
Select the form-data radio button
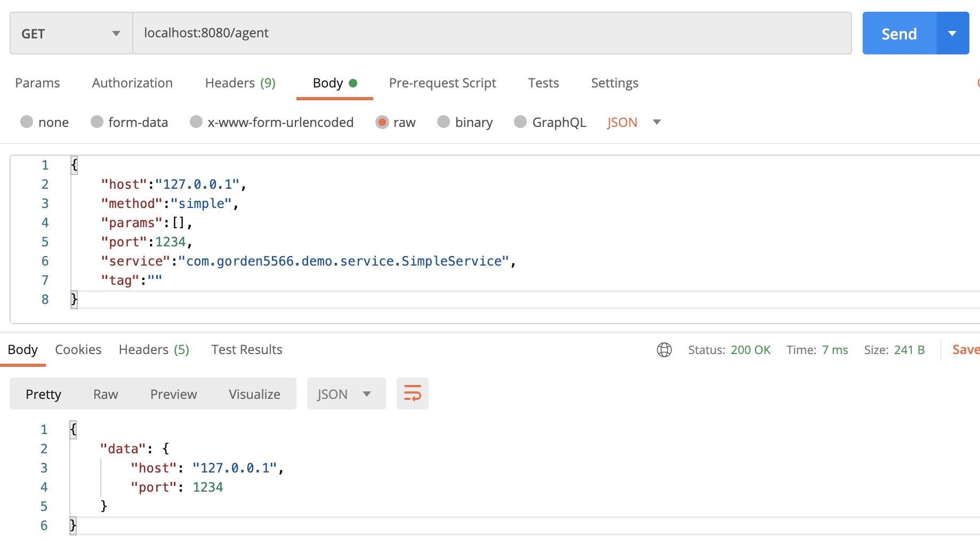click(97, 122)
